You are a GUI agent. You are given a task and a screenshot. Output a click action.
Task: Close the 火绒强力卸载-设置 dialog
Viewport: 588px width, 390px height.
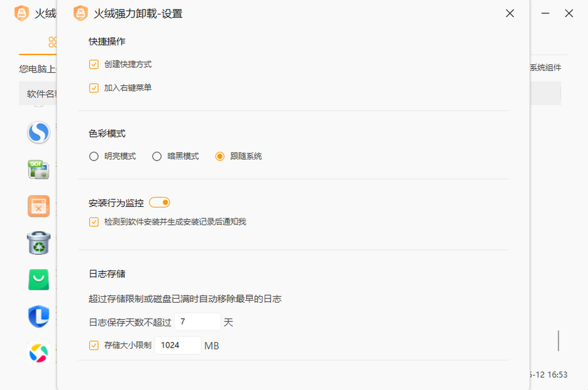tap(510, 14)
